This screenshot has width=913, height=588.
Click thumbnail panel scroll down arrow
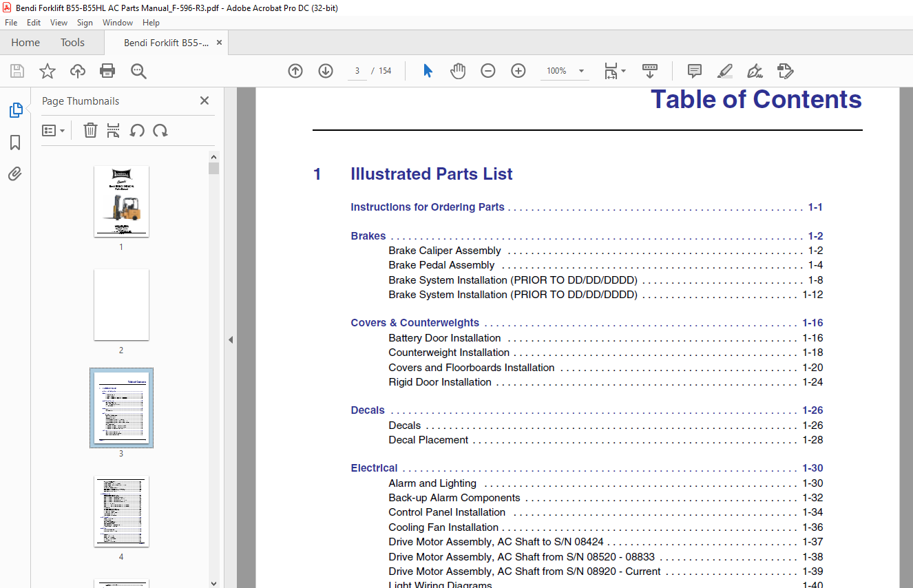[x=213, y=582]
